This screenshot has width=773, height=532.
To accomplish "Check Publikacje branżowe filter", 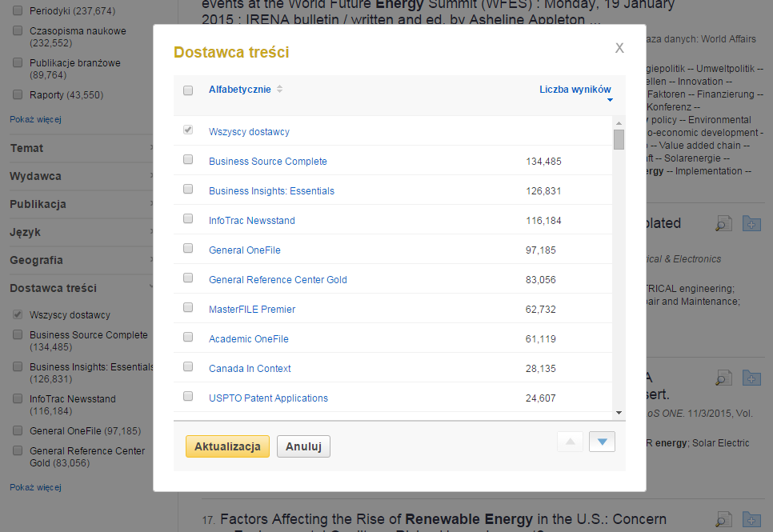I will (18, 62).
